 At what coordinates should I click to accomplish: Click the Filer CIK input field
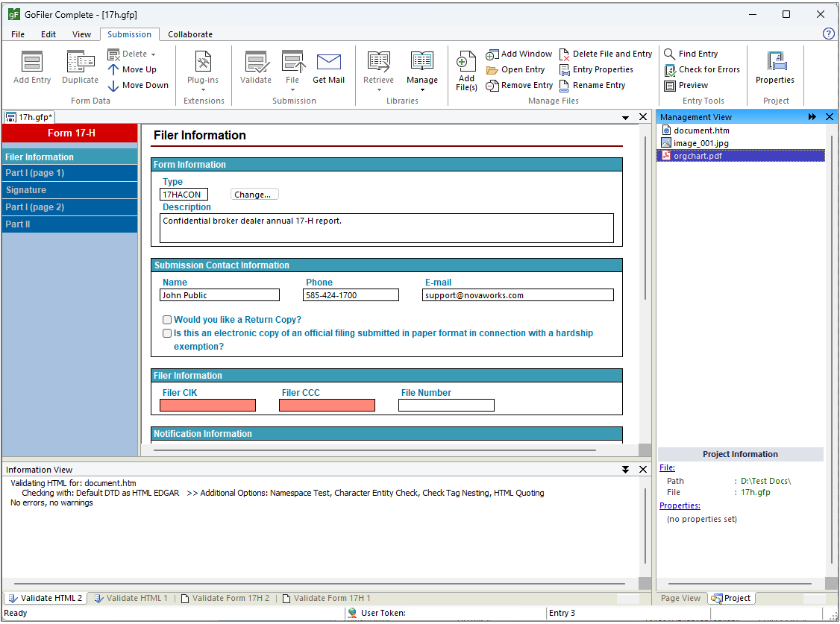[208, 406]
